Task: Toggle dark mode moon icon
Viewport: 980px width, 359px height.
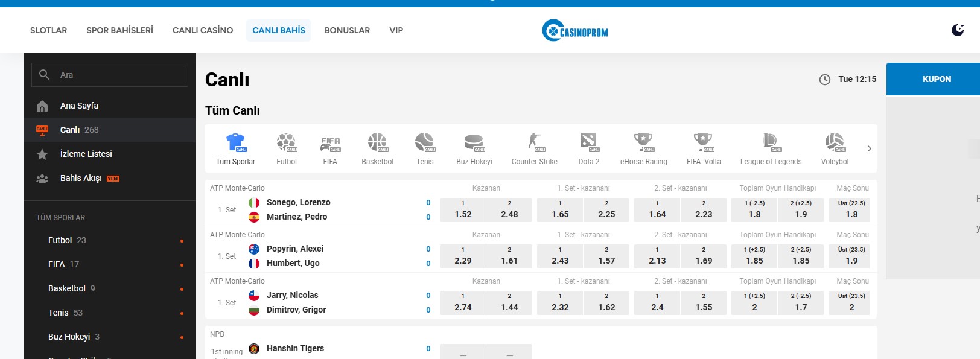Action: pyautogui.click(x=957, y=30)
